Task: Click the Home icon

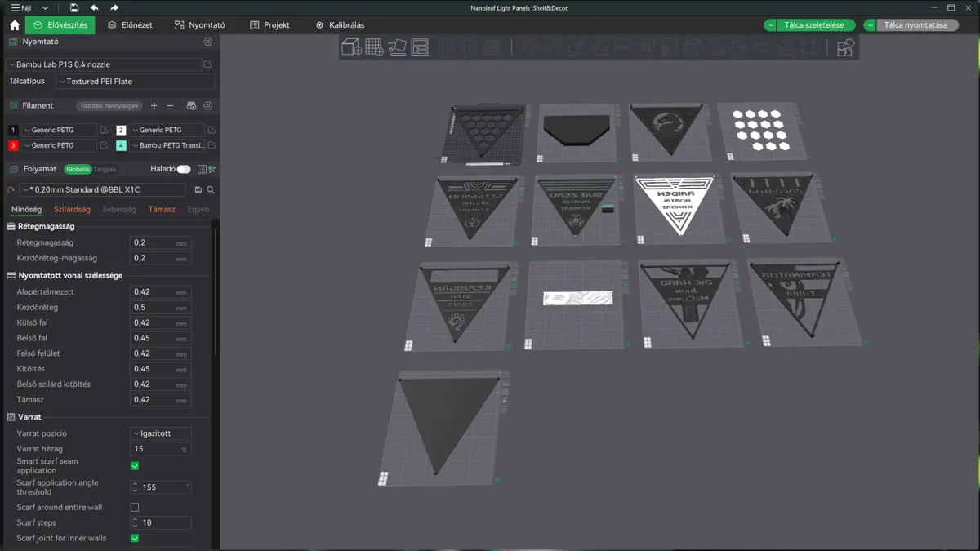Action: pos(14,25)
